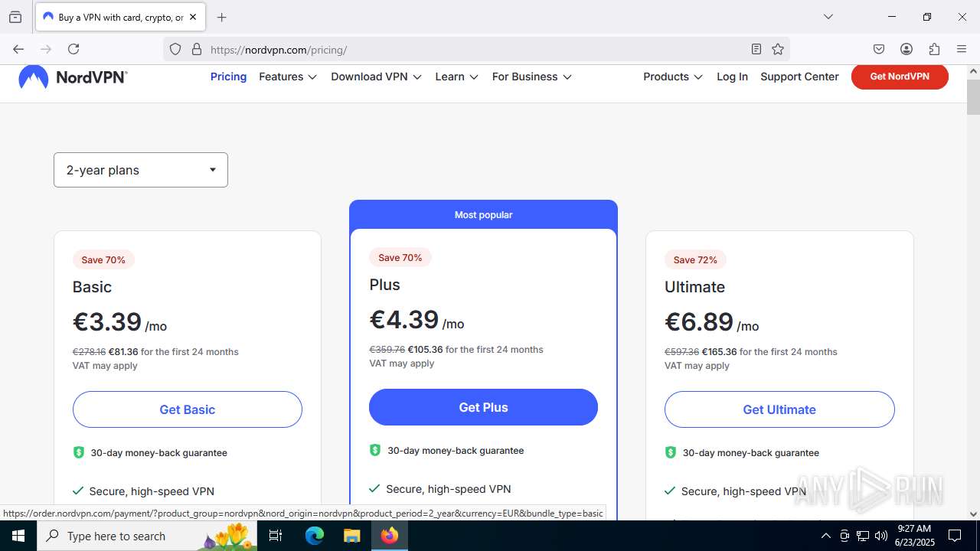This screenshot has height=551, width=980.
Task: Toggle reader view icon
Action: coord(756,49)
